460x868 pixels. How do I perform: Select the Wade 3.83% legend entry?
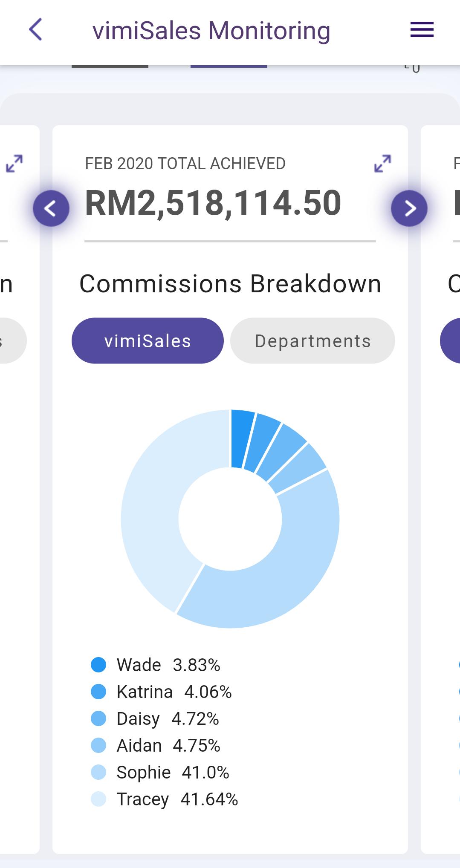pyautogui.click(x=156, y=665)
